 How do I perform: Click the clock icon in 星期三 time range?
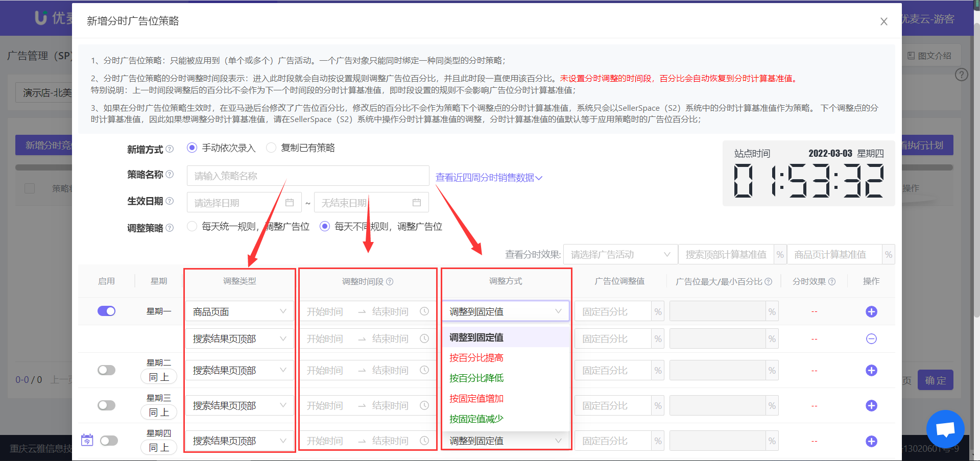tap(424, 405)
